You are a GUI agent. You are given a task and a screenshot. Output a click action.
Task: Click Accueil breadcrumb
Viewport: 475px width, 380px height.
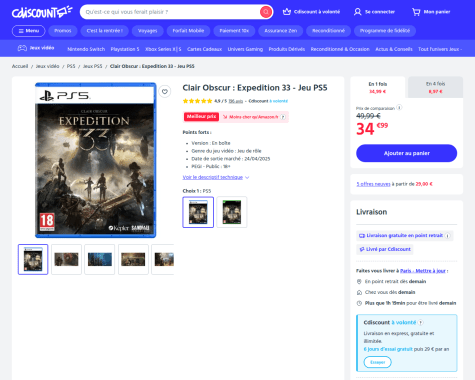pos(20,66)
